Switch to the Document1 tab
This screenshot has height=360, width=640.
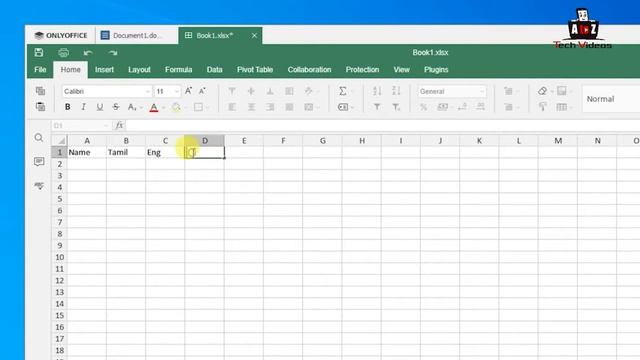coord(136,36)
